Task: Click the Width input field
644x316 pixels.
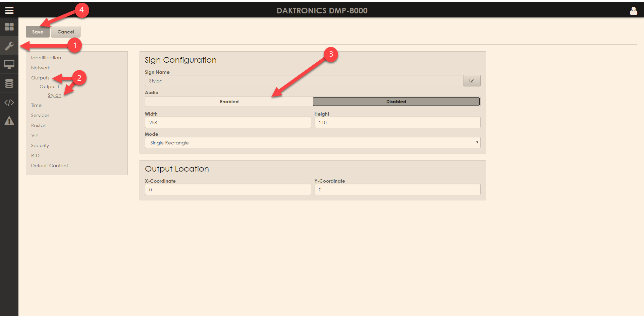Action: tap(228, 123)
